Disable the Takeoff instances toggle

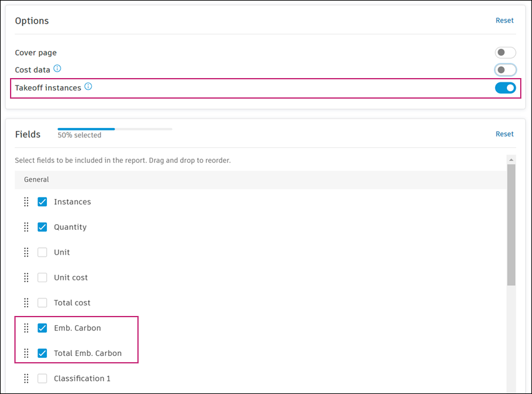click(x=505, y=88)
